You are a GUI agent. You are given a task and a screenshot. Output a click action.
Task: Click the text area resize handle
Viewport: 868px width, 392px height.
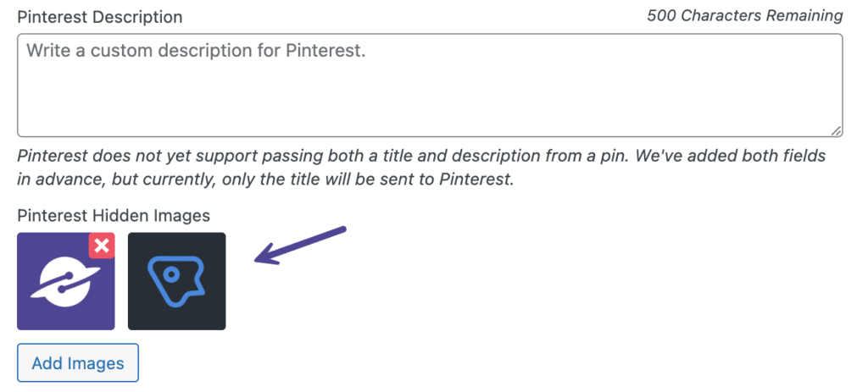(837, 130)
